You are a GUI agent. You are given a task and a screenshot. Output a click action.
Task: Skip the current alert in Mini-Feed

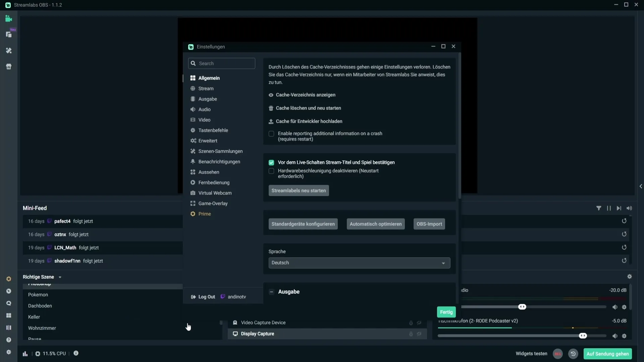pyautogui.click(x=619, y=208)
